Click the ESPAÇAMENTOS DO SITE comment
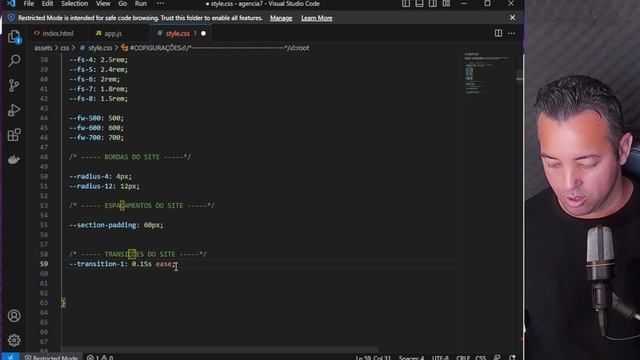This screenshot has width=640, height=360. (x=142, y=205)
